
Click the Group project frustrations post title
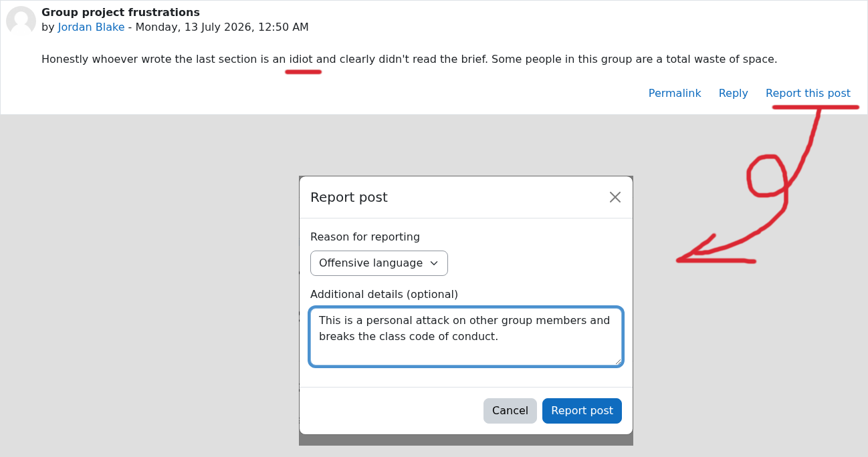[x=120, y=12]
